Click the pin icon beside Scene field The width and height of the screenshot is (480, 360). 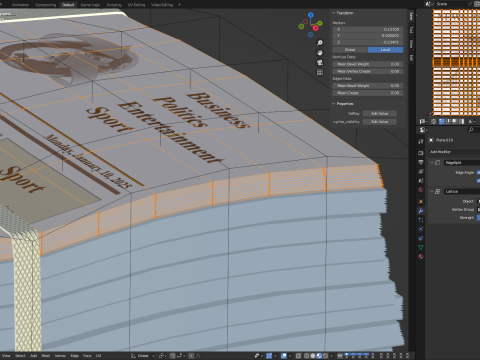pyautogui.click(x=470, y=4)
